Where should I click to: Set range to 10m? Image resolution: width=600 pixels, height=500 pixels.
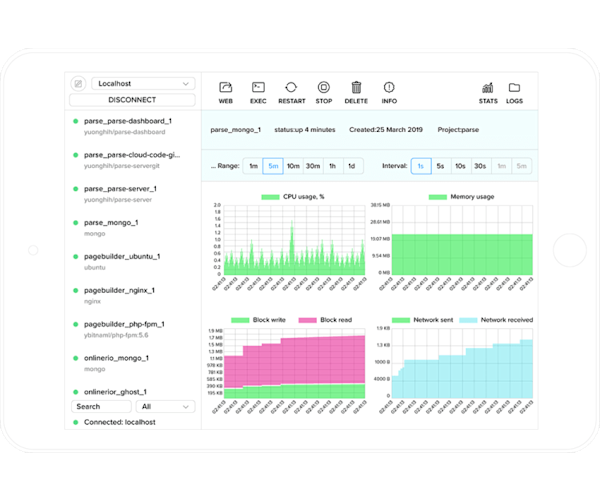(x=293, y=166)
